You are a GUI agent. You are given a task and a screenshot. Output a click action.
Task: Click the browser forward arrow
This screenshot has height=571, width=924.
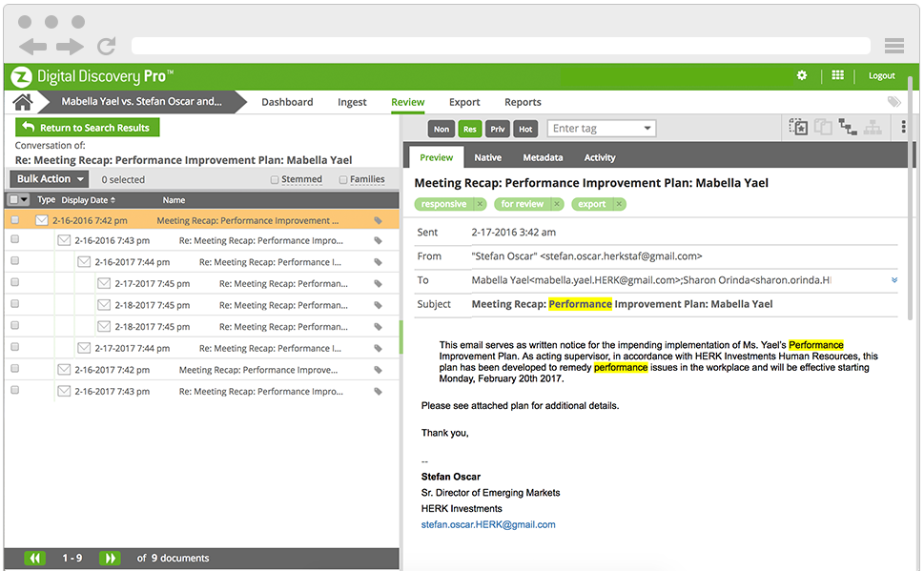(71, 47)
